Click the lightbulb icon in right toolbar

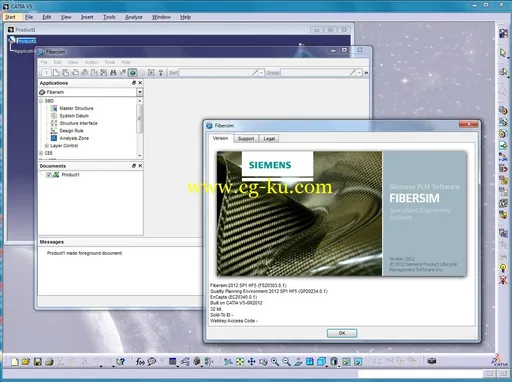tap(503, 268)
